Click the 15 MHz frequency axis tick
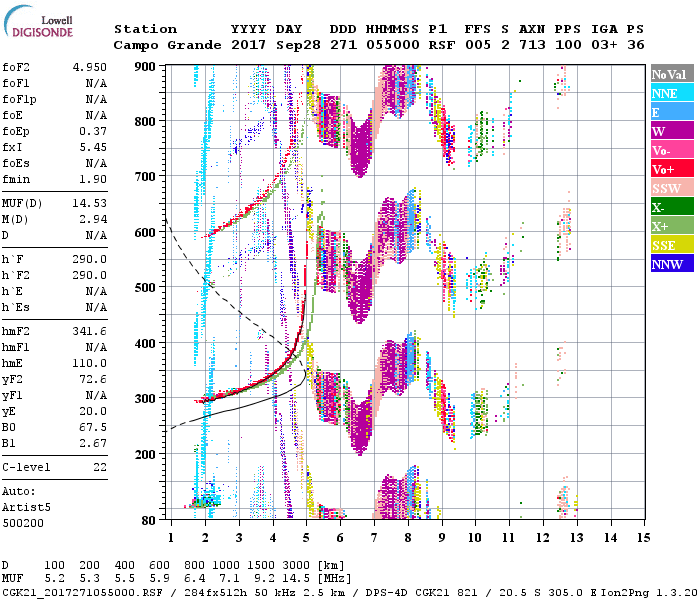This screenshot has width=700, height=600. click(642, 537)
